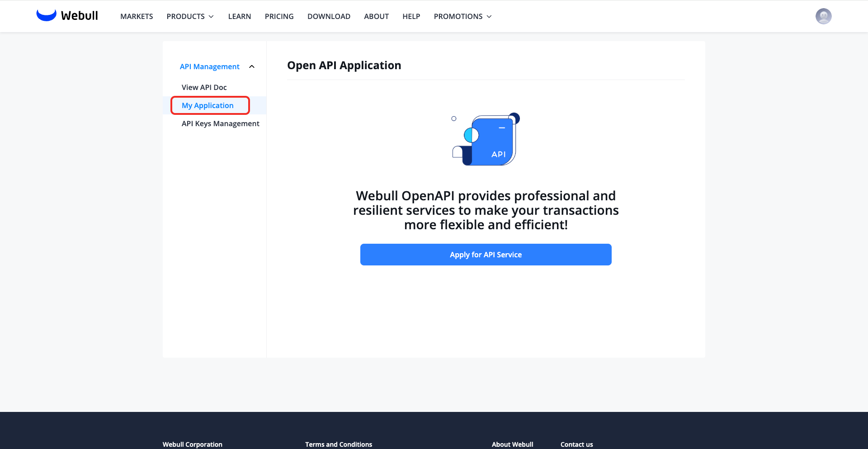868x449 pixels.
Task: Click the Webull OpenAPI description text
Action: (486, 210)
